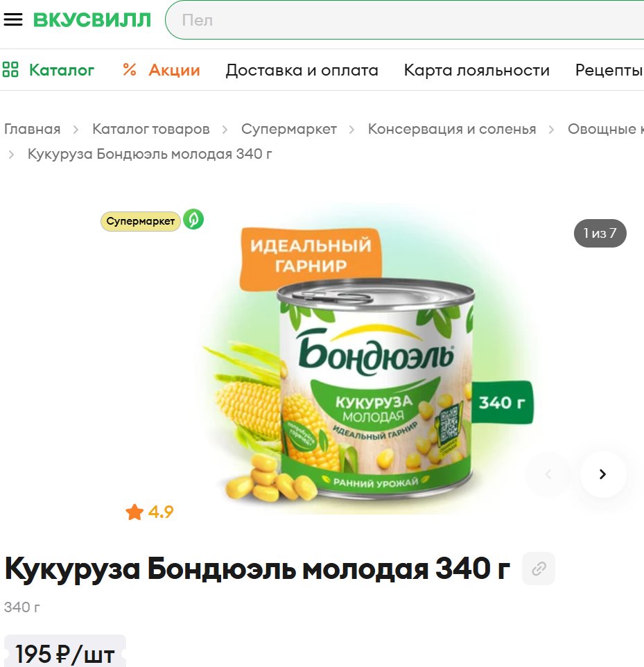The image size is (644, 667).
Task: Click into the search input field
Action: pyautogui.click(x=404, y=20)
